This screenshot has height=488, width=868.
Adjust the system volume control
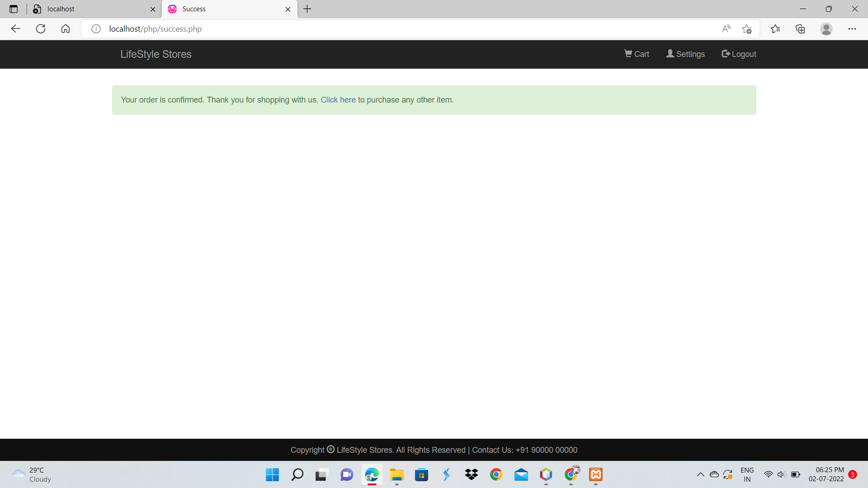point(782,474)
